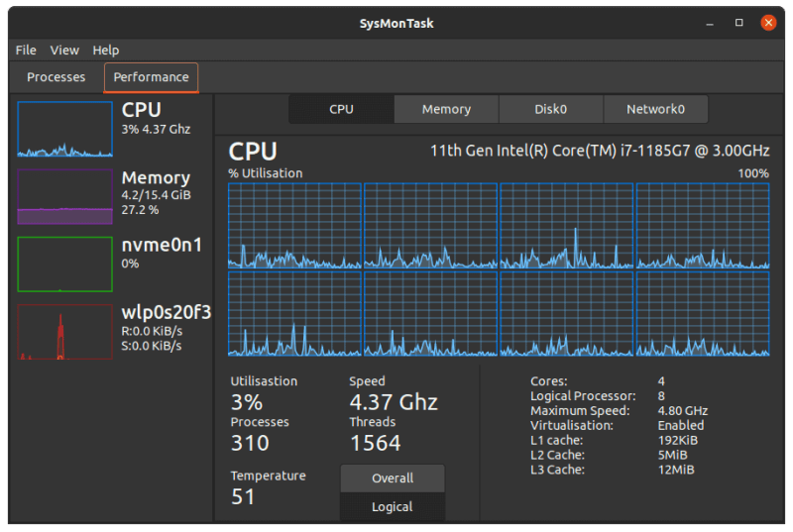Click the Overall graph mode button
Screen dimensions: 793x532
coord(393,479)
